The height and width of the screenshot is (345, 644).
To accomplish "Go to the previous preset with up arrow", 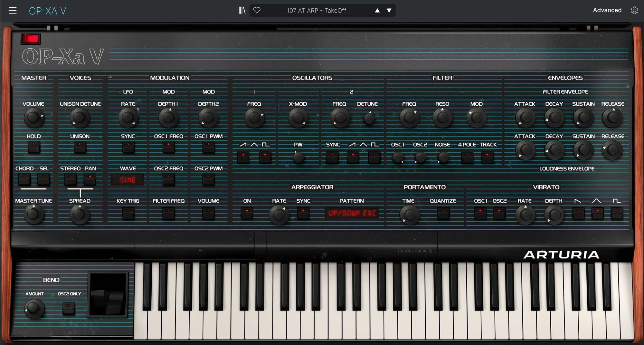I will 377,11.
